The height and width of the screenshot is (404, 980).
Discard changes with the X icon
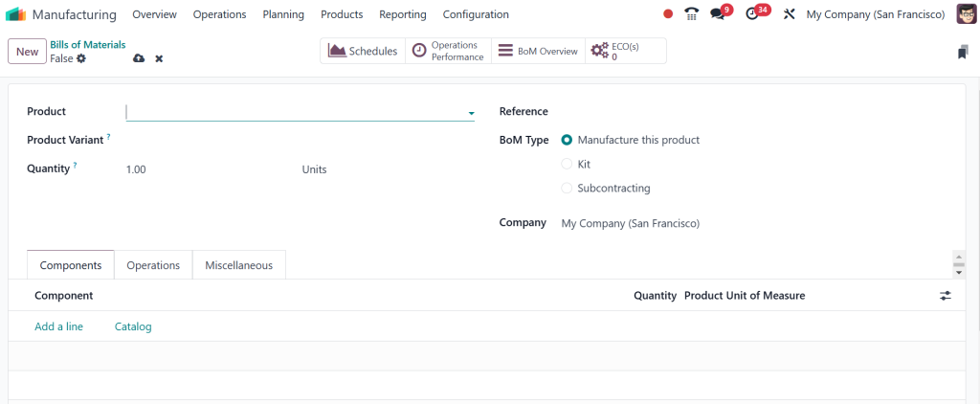pyautogui.click(x=159, y=58)
